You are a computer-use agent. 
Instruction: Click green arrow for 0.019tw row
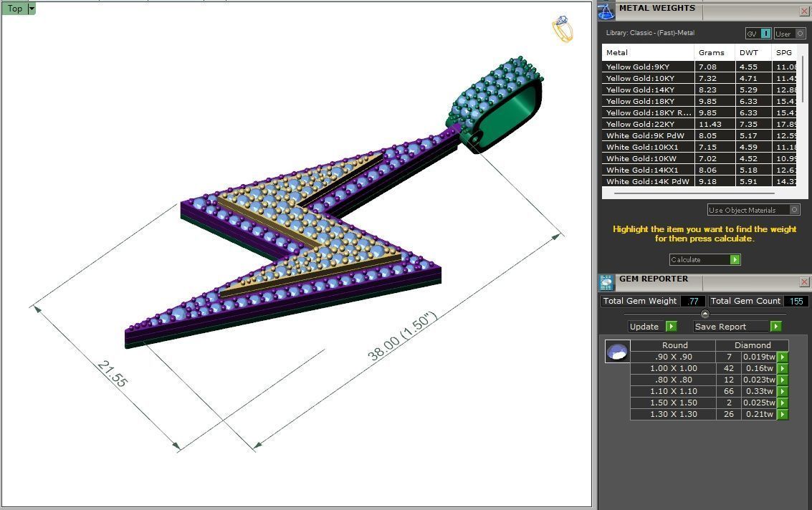(x=783, y=357)
